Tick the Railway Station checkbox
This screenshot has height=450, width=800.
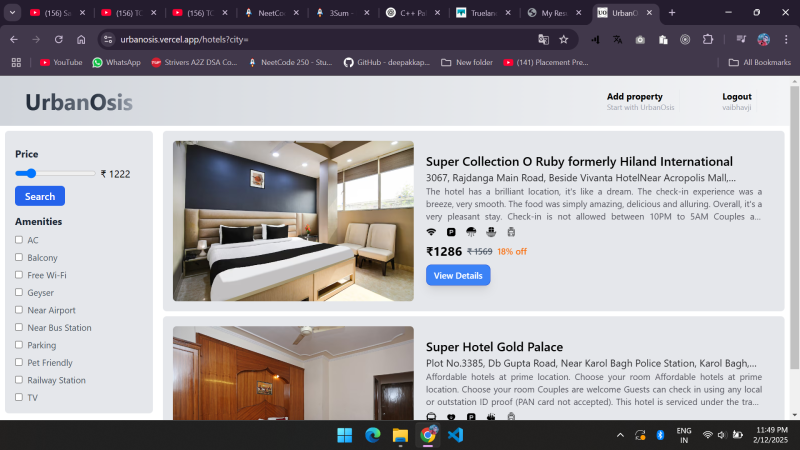pyautogui.click(x=19, y=380)
